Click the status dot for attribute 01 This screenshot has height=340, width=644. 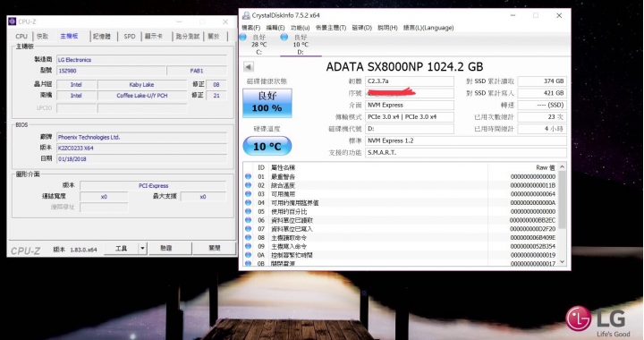(248, 176)
